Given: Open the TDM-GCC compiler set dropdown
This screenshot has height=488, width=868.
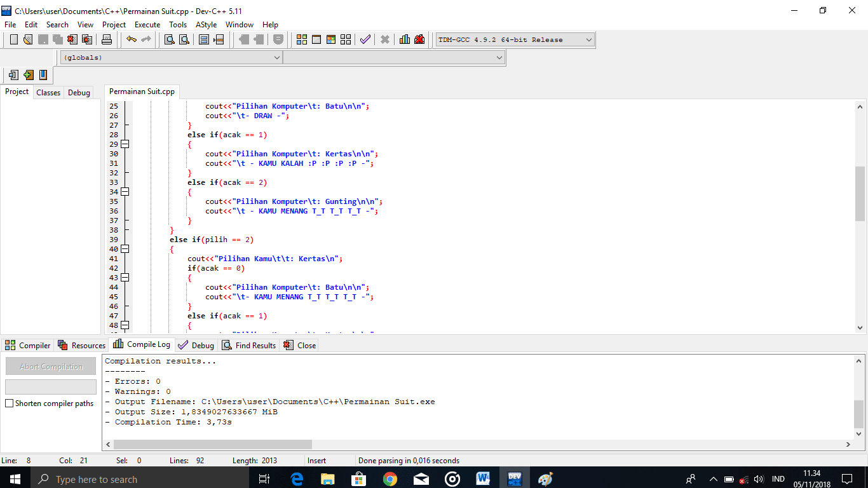Looking at the screenshot, I should tap(515, 39).
